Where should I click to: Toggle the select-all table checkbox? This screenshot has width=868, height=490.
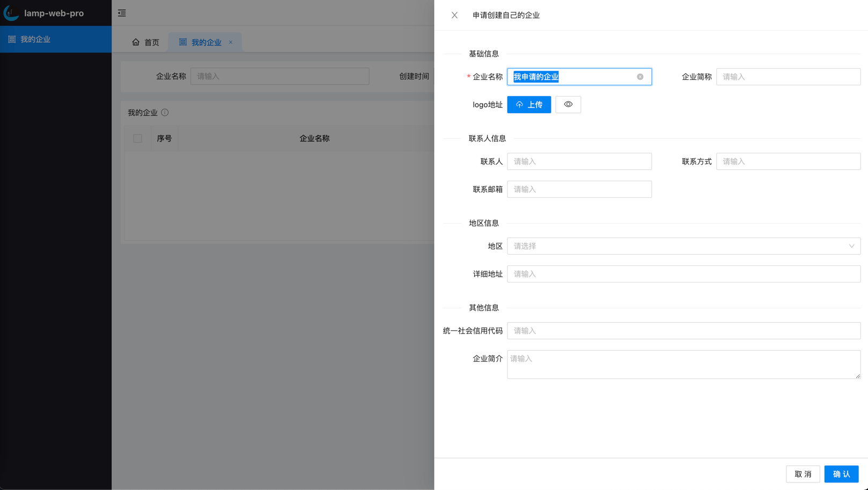pos(138,138)
